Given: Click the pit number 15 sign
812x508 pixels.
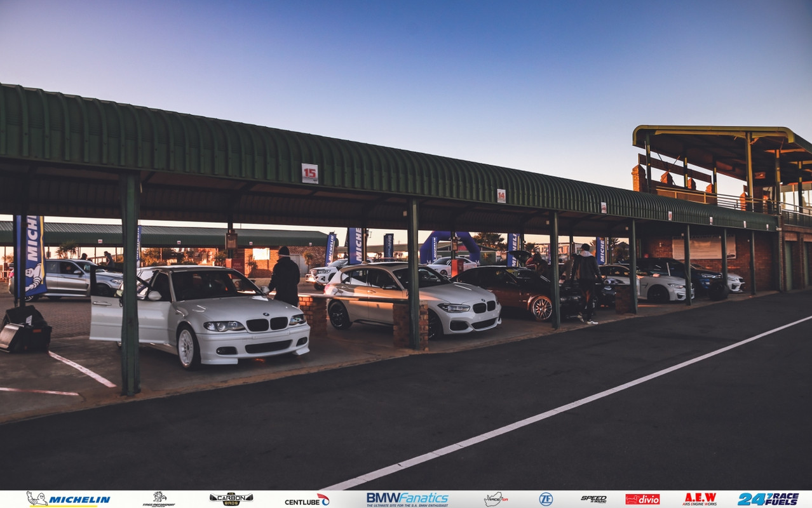Looking at the screenshot, I should (x=309, y=173).
